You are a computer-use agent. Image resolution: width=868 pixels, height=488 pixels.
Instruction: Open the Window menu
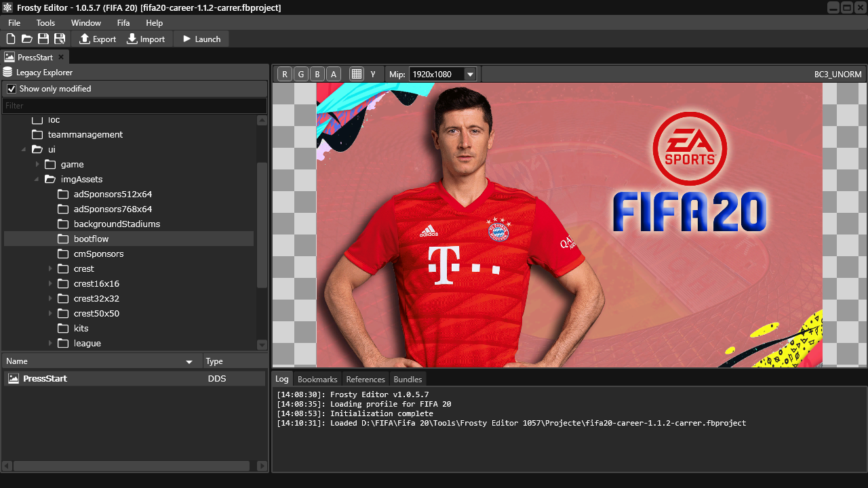[x=86, y=22]
